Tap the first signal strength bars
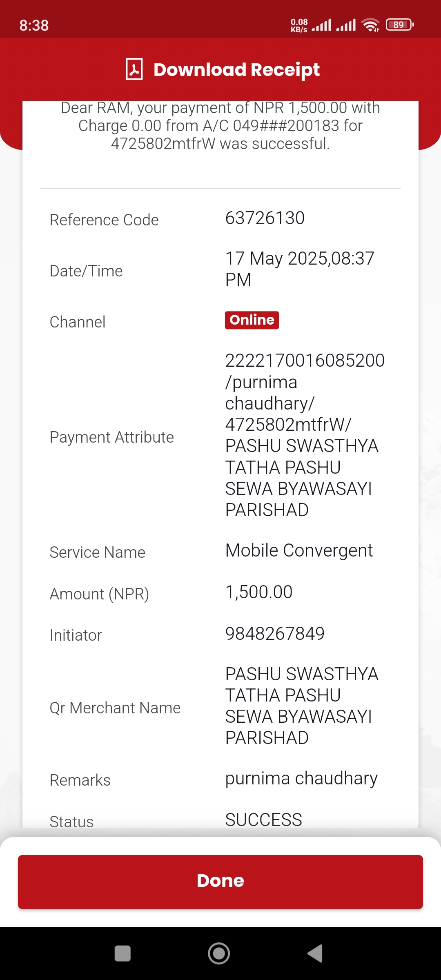 point(322,25)
